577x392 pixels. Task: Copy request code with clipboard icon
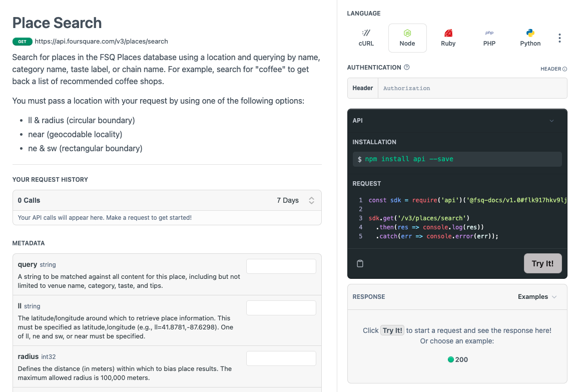[x=360, y=263]
